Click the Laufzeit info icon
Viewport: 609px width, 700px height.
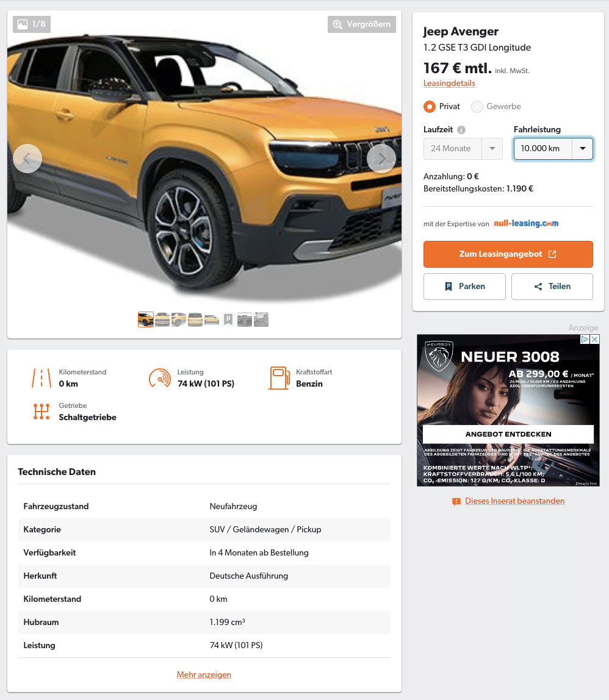461,130
